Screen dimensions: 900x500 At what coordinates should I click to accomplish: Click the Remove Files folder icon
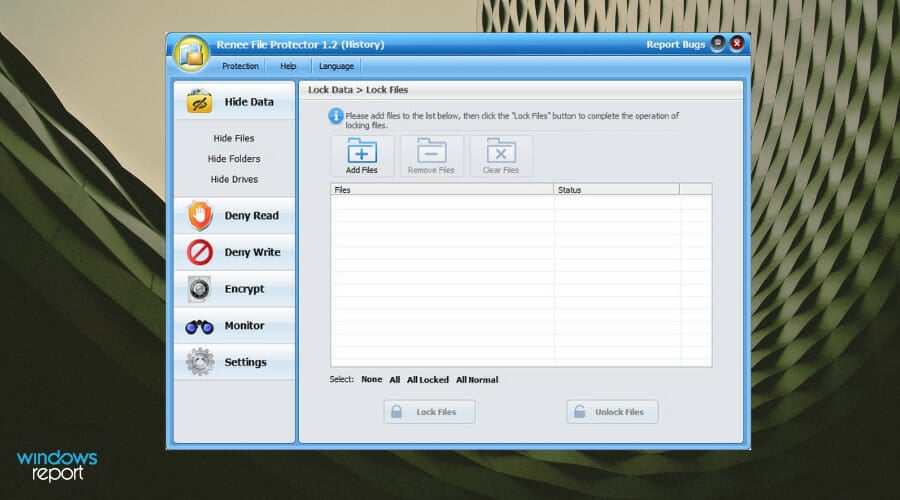coord(431,150)
